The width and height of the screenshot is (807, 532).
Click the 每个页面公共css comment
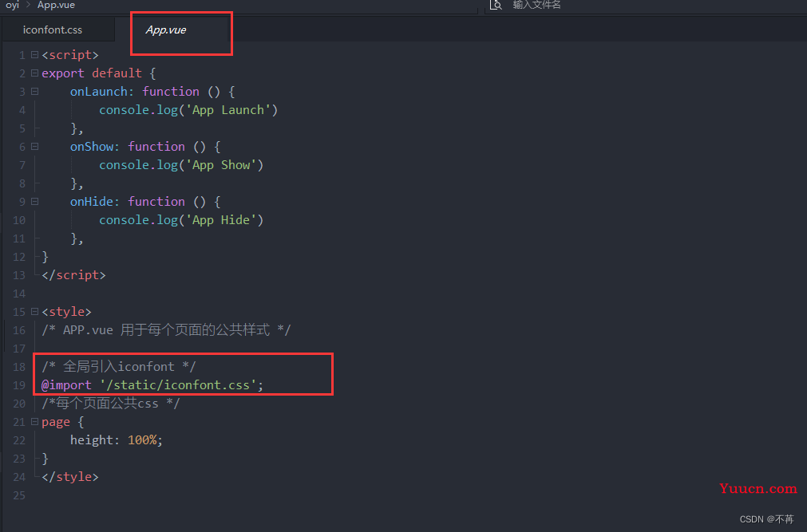tap(111, 404)
